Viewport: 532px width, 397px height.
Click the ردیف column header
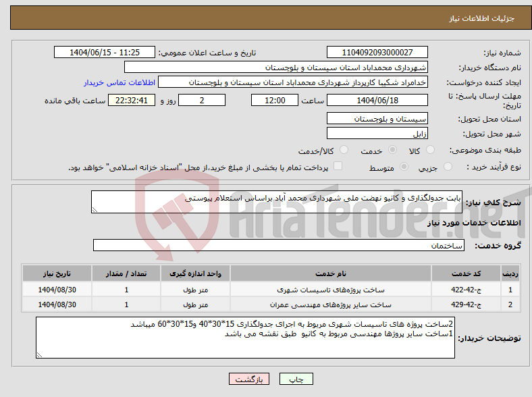[x=510, y=273]
